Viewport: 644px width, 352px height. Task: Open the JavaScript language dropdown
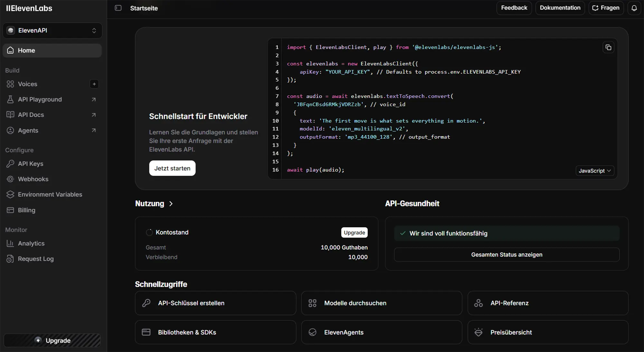(x=594, y=171)
